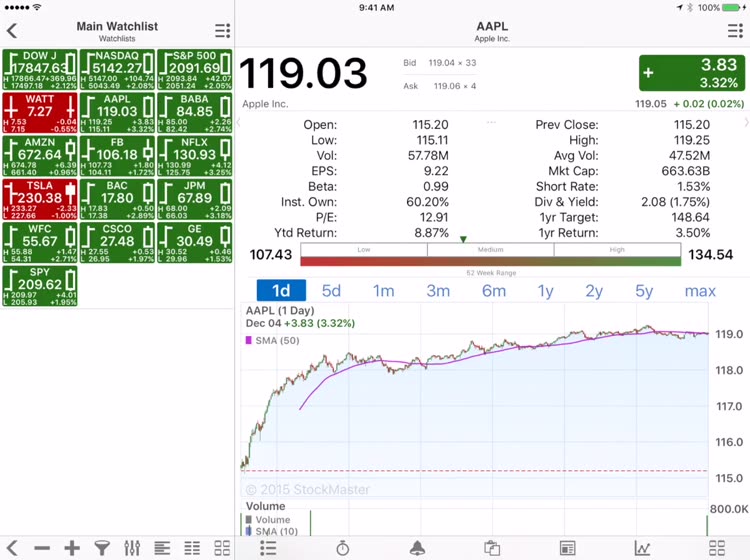Image resolution: width=750 pixels, height=560 pixels.
Task: Select the TSLA watchlist tile
Action: 39,201
